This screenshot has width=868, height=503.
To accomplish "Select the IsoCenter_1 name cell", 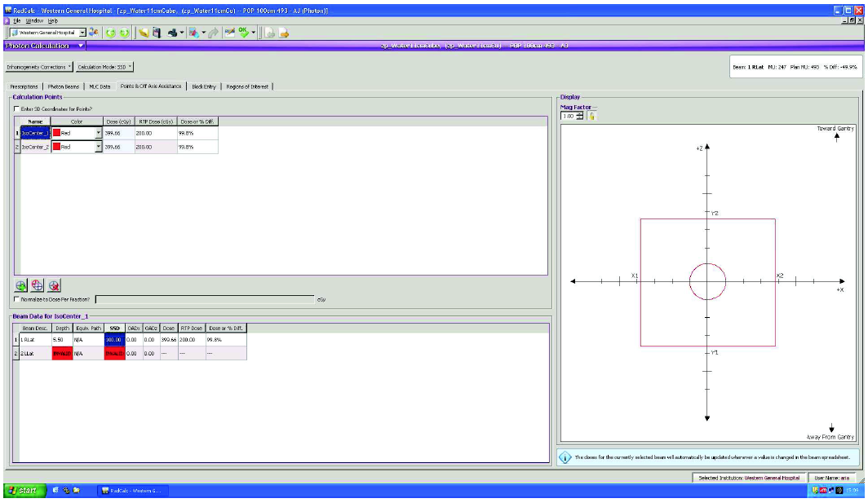I will tap(35, 134).
